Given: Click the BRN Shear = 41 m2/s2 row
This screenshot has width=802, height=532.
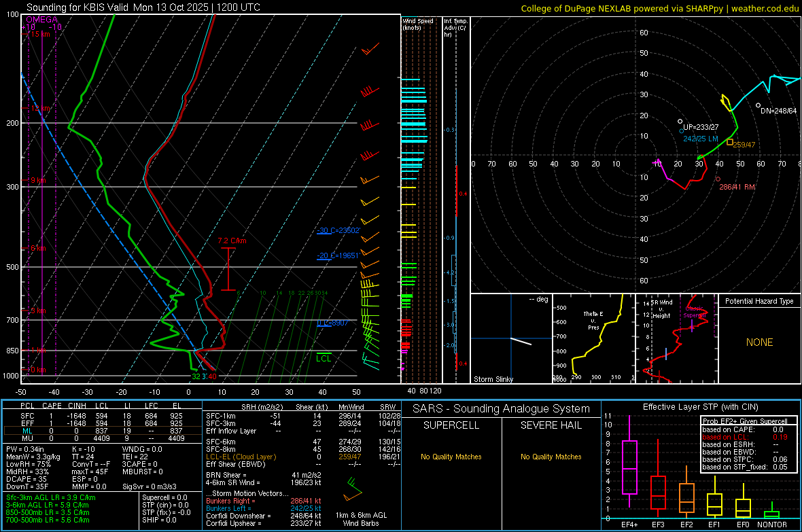Looking at the screenshot, I should coord(264,475).
